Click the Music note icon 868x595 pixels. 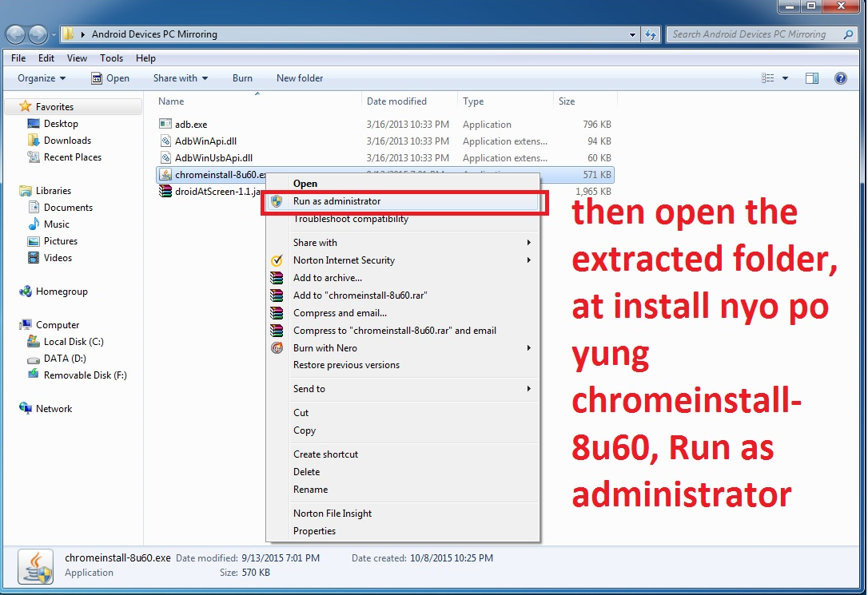coord(34,224)
